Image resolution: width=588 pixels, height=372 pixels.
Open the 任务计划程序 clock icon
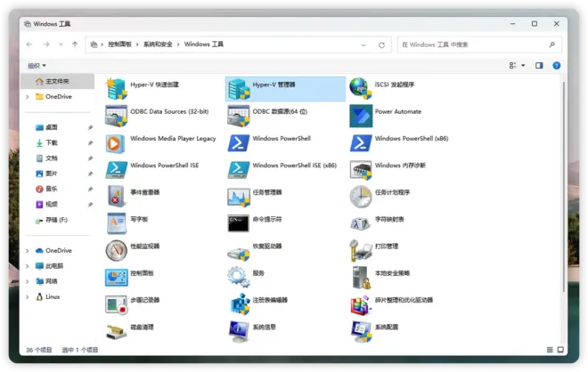[x=361, y=197]
